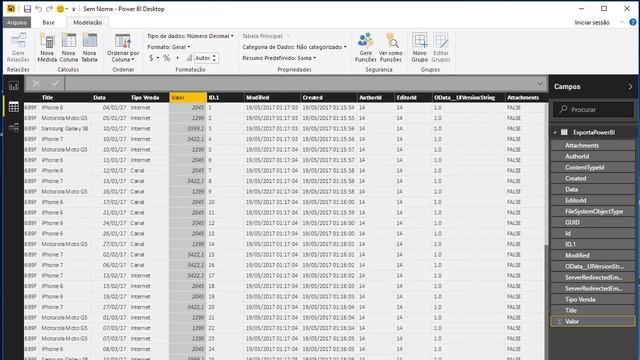
Task: Create a Nova Coluna
Action: tap(69, 48)
